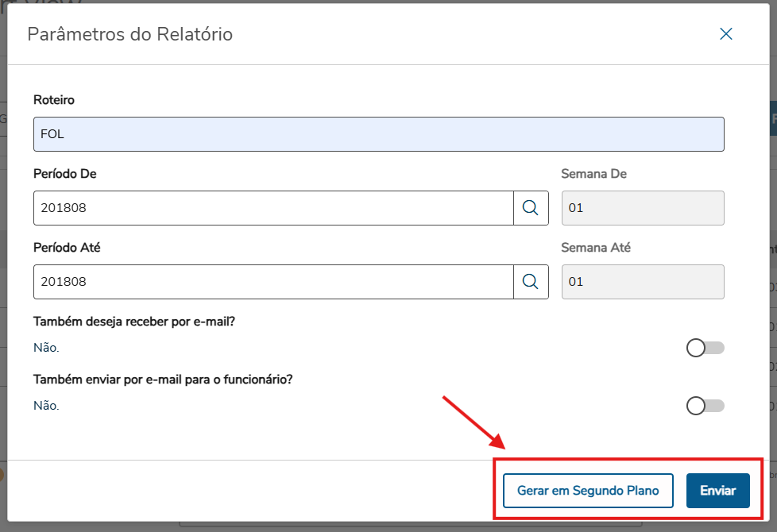Click into the Período De input
The width and height of the screenshot is (777, 532).
click(x=273, y=208)
